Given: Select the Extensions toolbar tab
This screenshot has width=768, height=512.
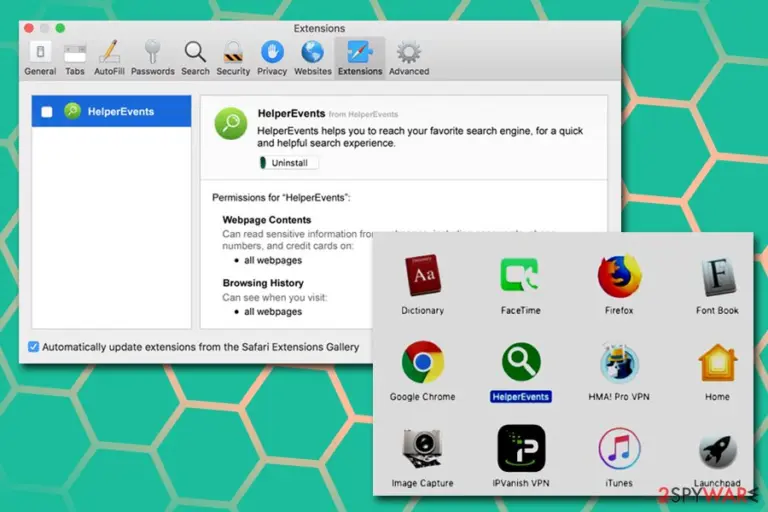Looking at the screenshot, I should (x=360, y=59).
